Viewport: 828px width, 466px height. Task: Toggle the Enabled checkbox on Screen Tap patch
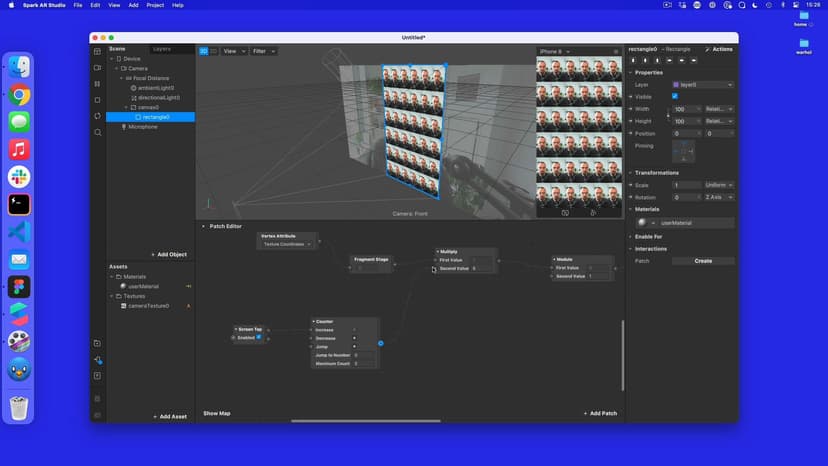(259, 337)
